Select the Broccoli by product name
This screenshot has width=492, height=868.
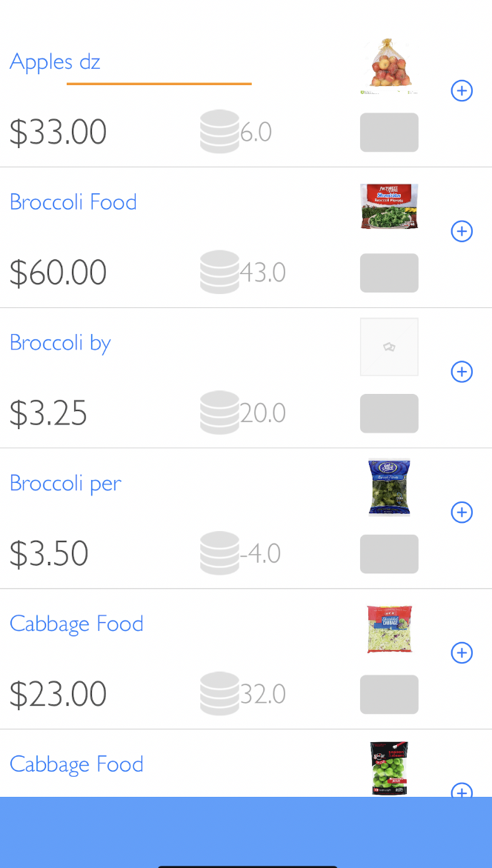60,343
